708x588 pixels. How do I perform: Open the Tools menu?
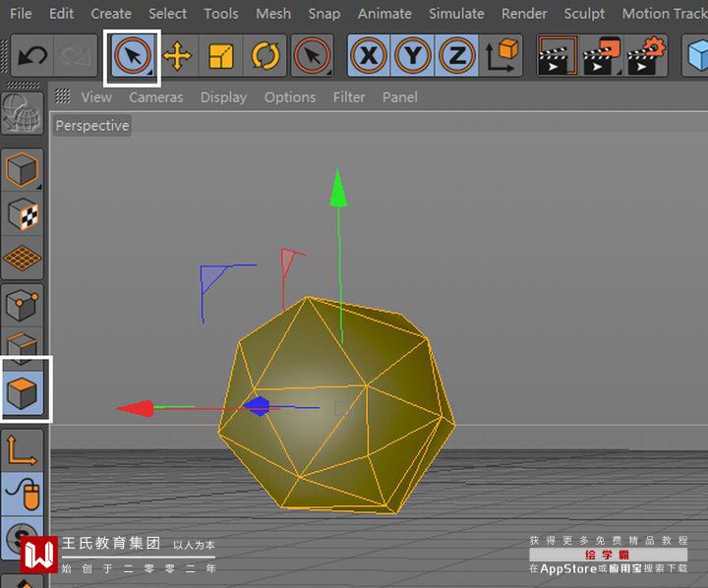[221, 14]
